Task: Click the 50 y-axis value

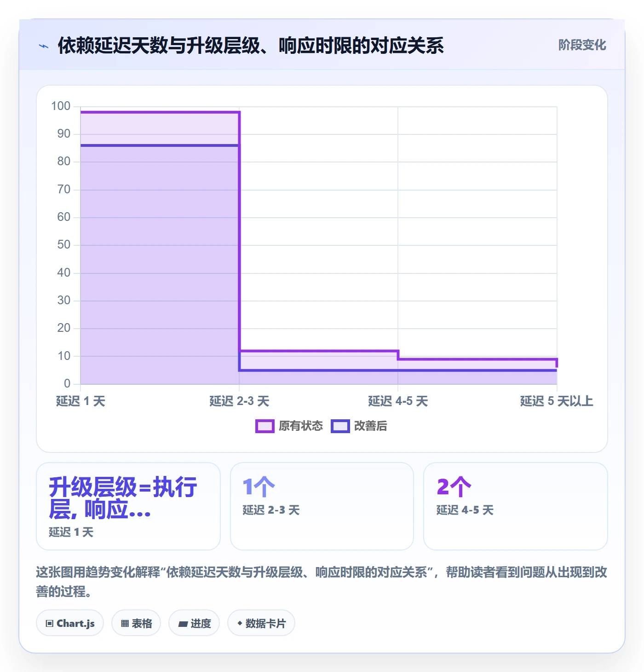Action: [x=64, y=245]
